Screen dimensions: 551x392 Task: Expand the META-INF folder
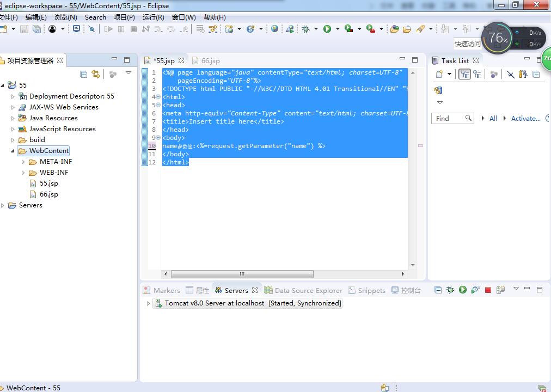[23, 162]
